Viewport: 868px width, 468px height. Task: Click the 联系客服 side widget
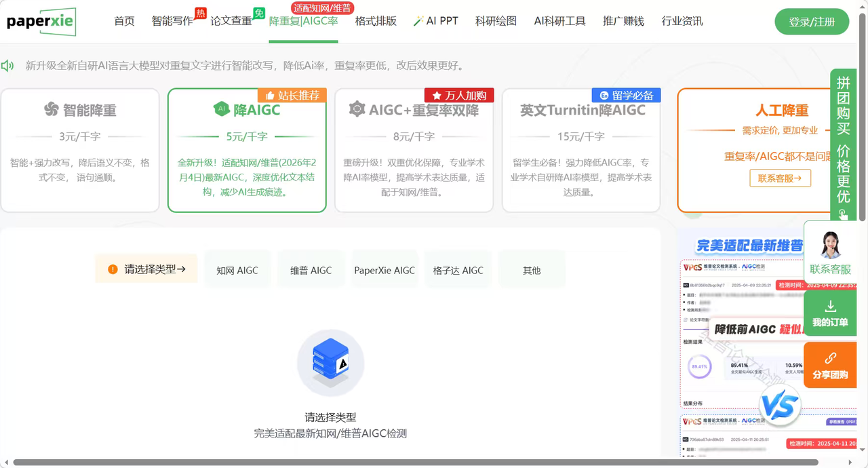tap(830, 251)
